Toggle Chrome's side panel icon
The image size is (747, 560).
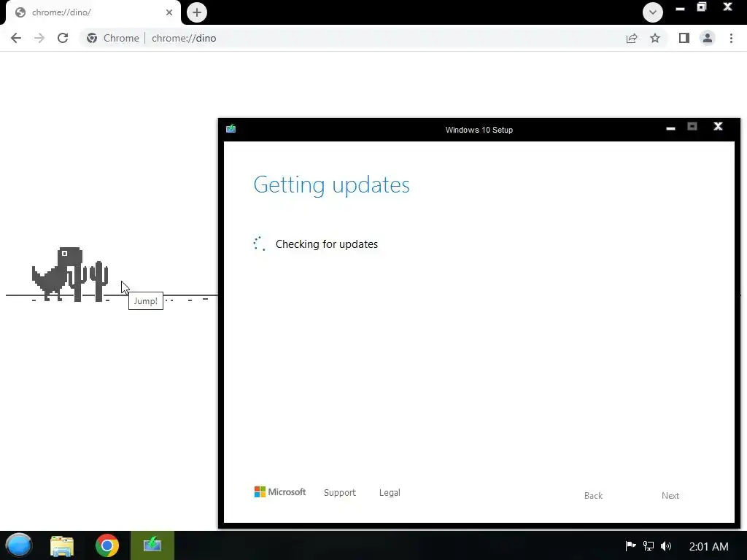pos(684,38)
